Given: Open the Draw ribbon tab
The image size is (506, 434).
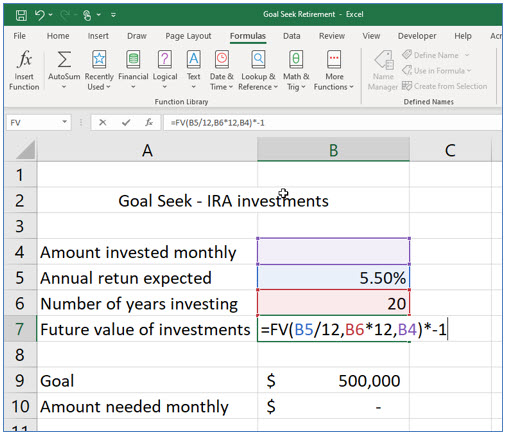Looking at the screenshot, I should coord(137,36).
